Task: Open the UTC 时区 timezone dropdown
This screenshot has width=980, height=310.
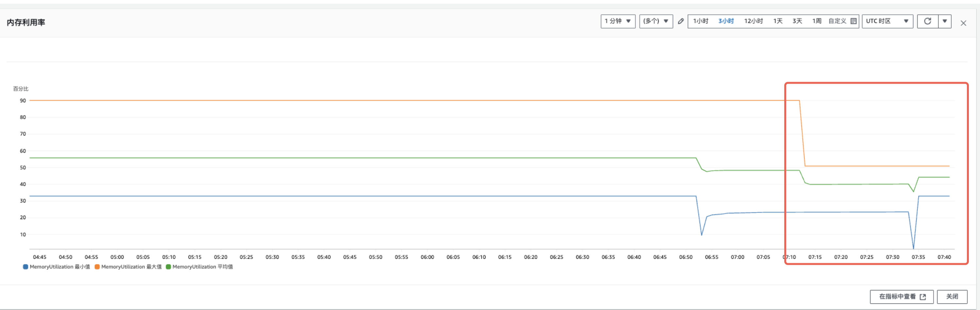Action: 887,21
